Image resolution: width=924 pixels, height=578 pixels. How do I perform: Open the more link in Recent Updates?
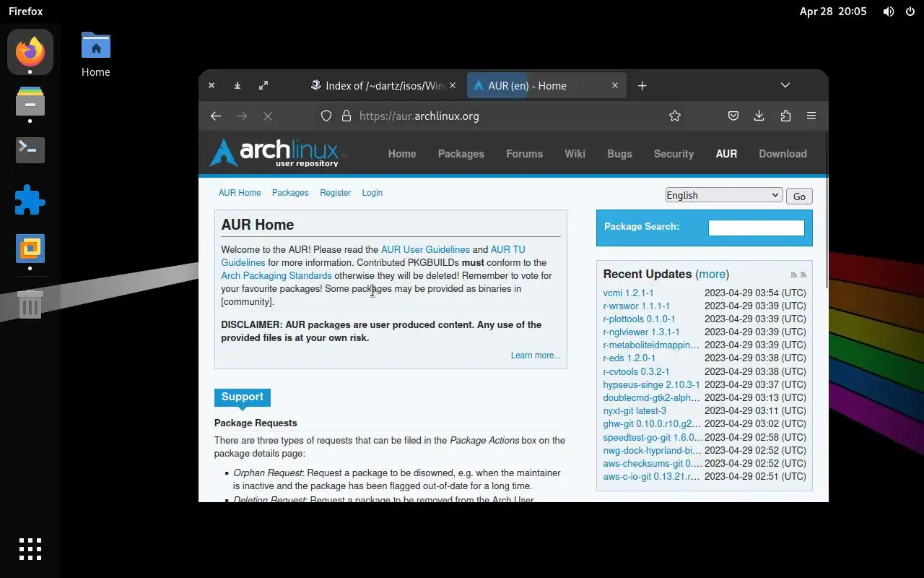pyautogui.click(x=712, y=274)
